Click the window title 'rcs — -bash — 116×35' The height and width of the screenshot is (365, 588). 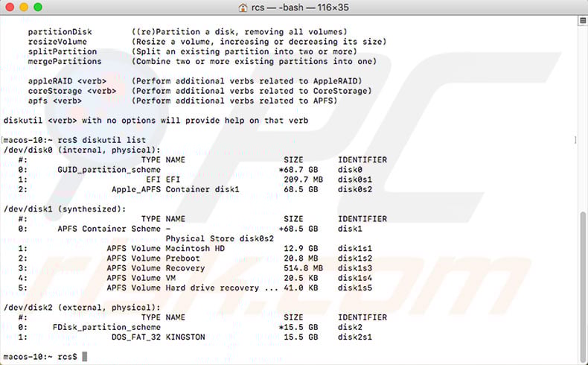[300, 7]
